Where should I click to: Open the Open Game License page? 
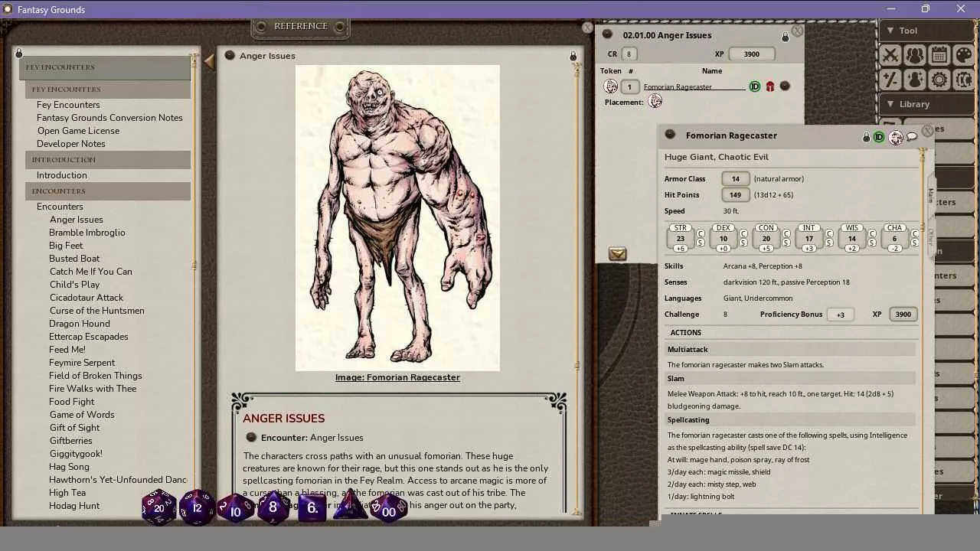coord(78,131)
